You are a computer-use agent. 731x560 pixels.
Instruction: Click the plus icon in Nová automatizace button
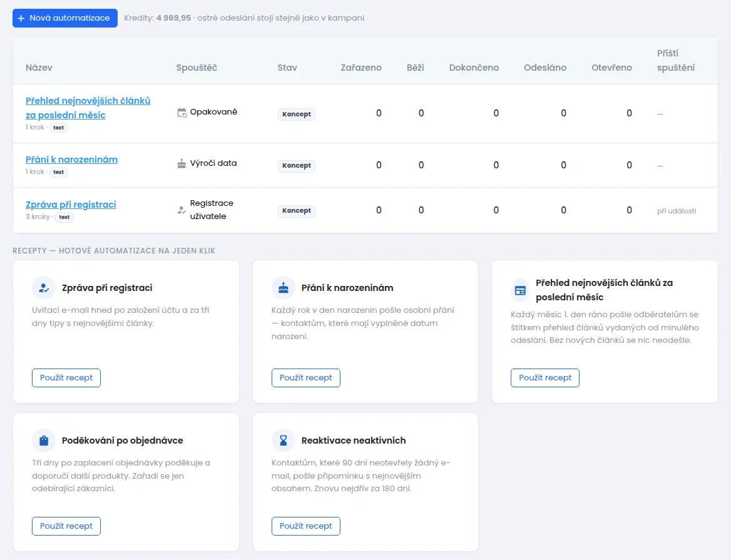coord(21,18)
